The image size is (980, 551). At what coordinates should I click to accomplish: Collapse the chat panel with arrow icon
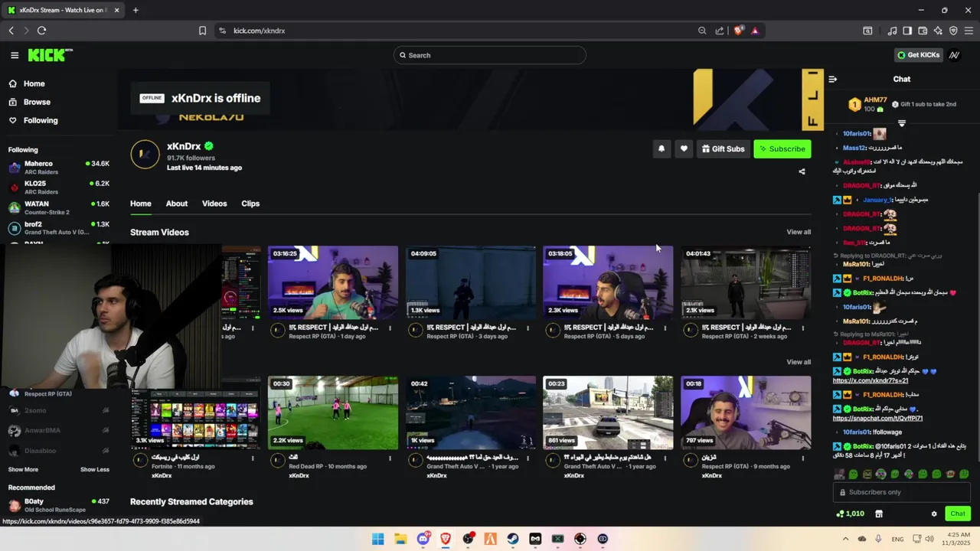(833, 79)
